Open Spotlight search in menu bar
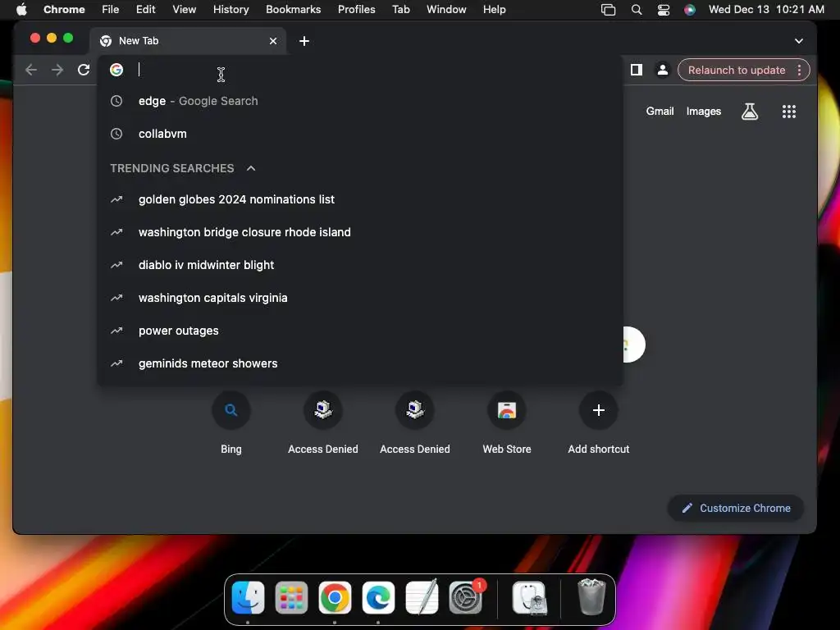 tap(637, 10)
